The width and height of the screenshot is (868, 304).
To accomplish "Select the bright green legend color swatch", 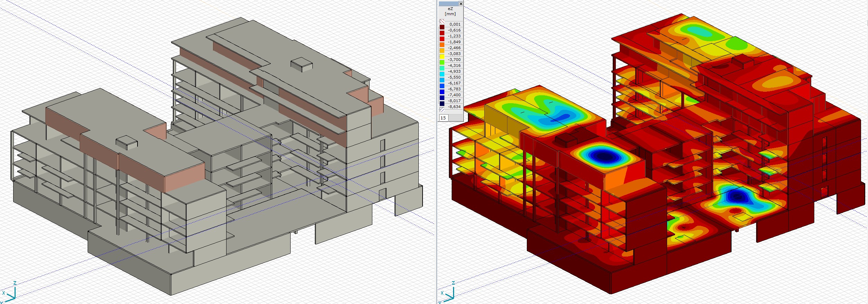I will [442, 62].
